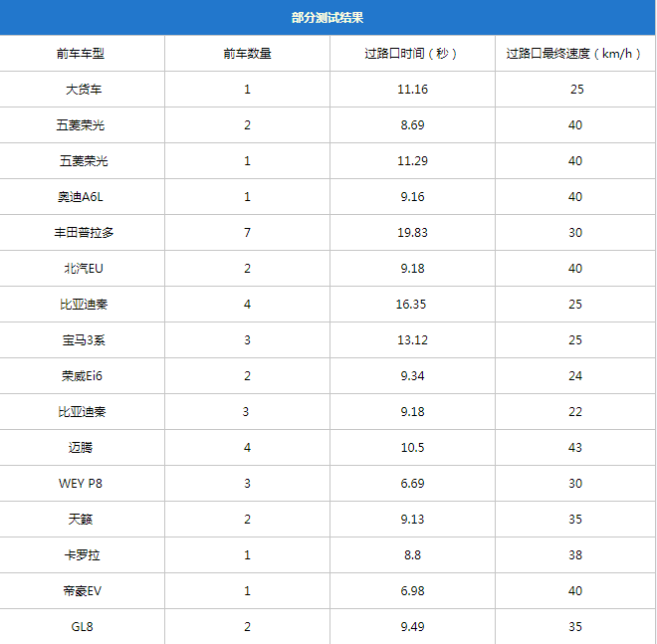Click the time value 9.34

pos(413,376)
